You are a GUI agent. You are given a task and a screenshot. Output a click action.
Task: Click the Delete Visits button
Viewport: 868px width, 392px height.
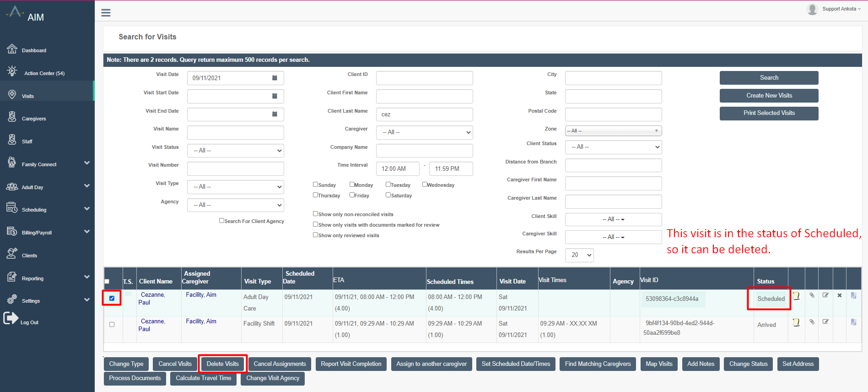pos(223,364)
